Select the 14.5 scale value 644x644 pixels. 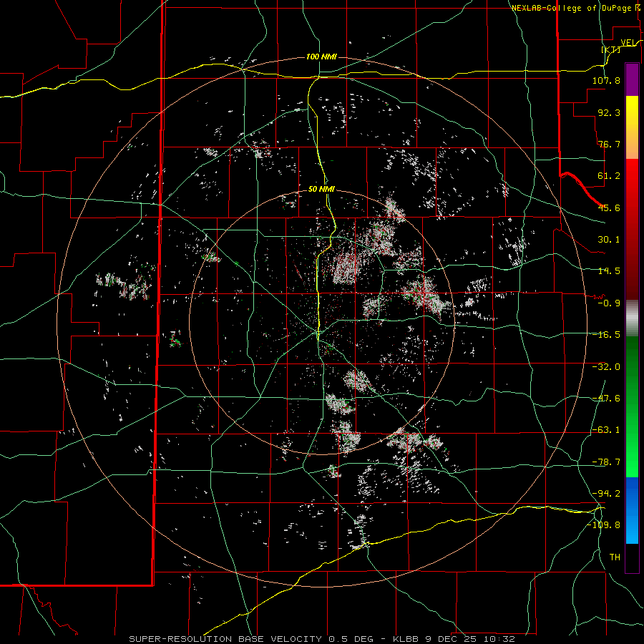tap(609, 271)
